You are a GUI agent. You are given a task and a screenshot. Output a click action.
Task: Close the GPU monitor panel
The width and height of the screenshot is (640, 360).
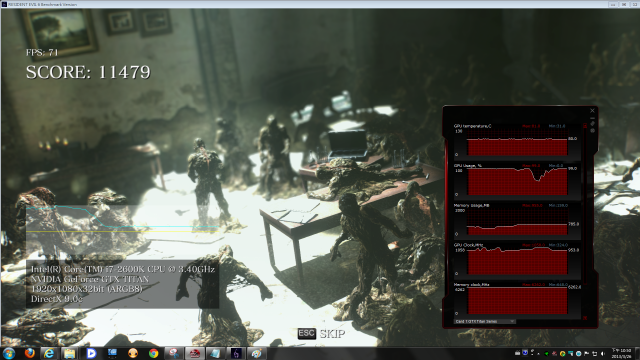[x=592, y=111]
